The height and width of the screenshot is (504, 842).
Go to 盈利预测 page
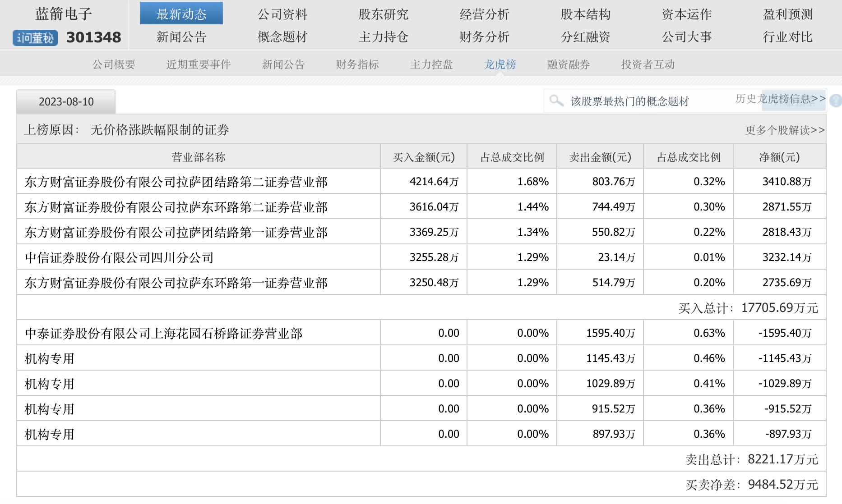(787, 14)
